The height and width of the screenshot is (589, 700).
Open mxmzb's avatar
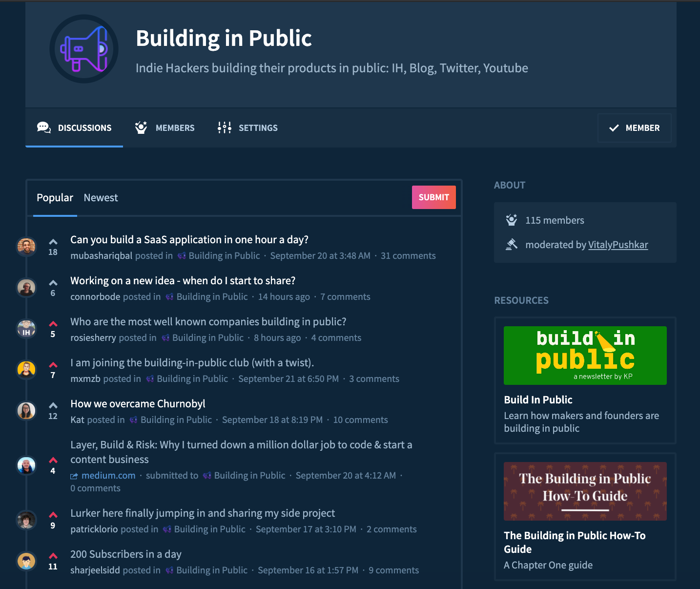coord(26,370)
